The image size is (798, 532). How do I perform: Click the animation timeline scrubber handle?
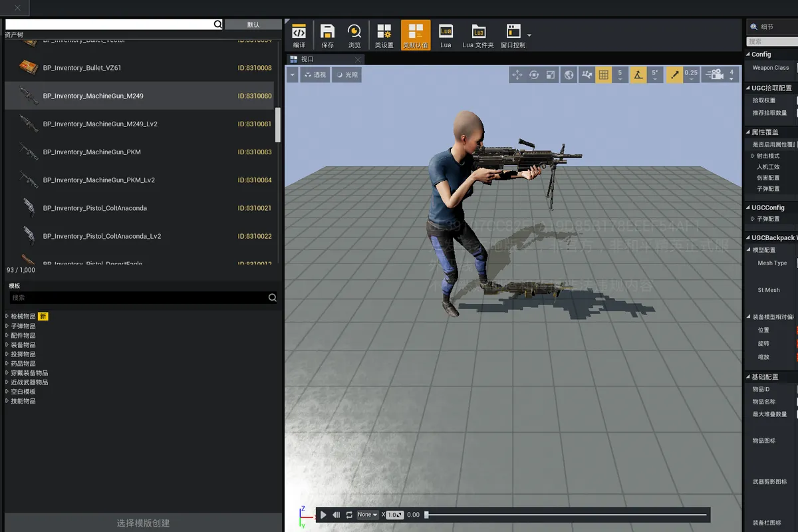pos(427,515)
